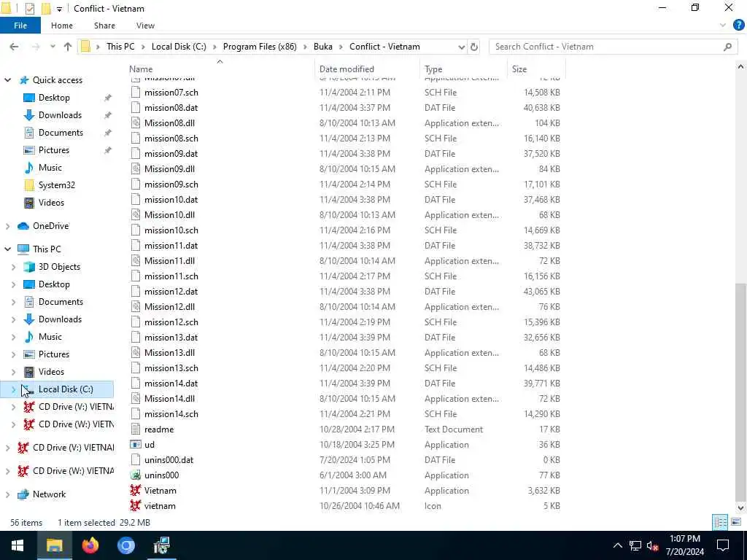
Task: Click the search magnifier icon
Action: 727,47
